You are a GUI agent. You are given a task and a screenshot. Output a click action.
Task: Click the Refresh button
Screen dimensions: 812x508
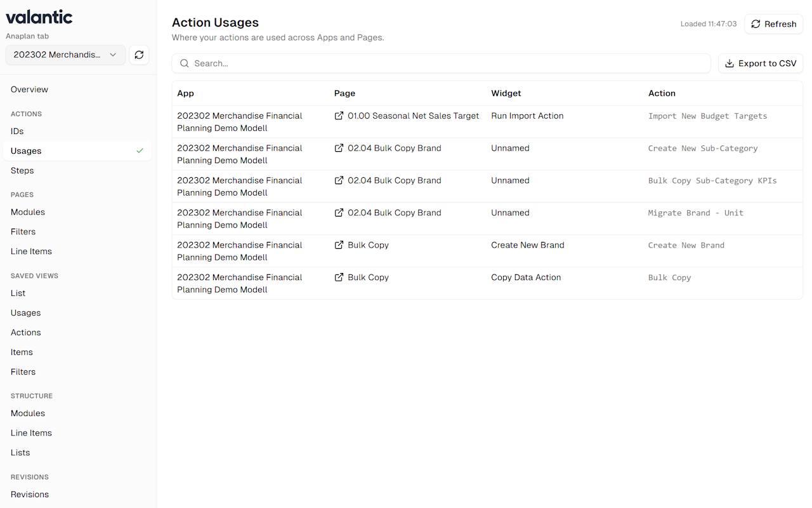[773, 24]
